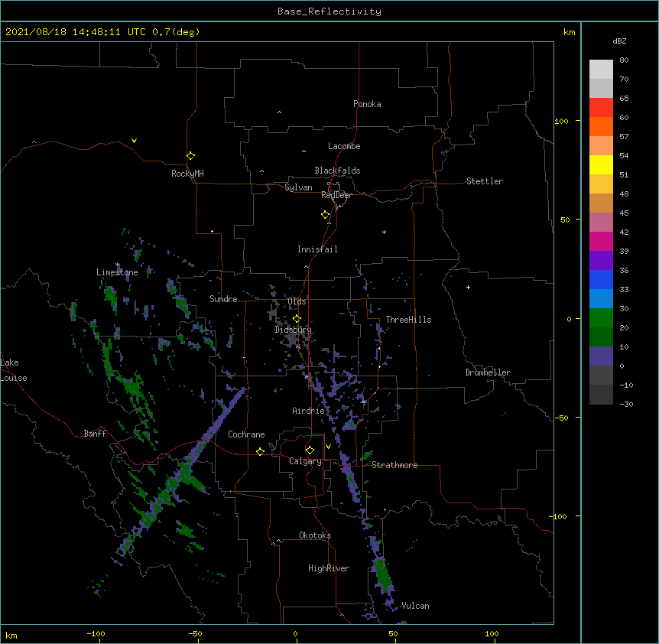
Task: Click the Cochrane city label
Action: (246, 434)
